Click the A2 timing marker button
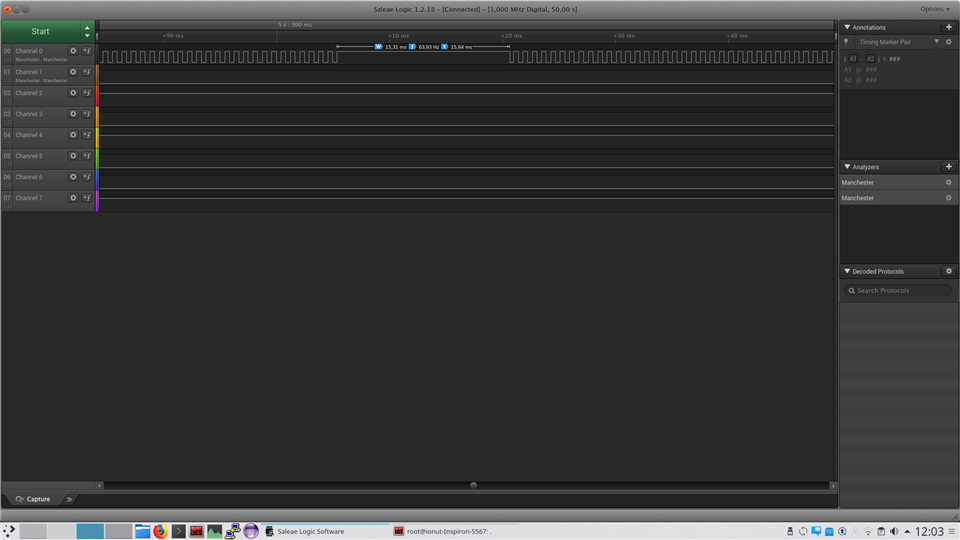Screen dimensions: 960x540 pos(870,59)
